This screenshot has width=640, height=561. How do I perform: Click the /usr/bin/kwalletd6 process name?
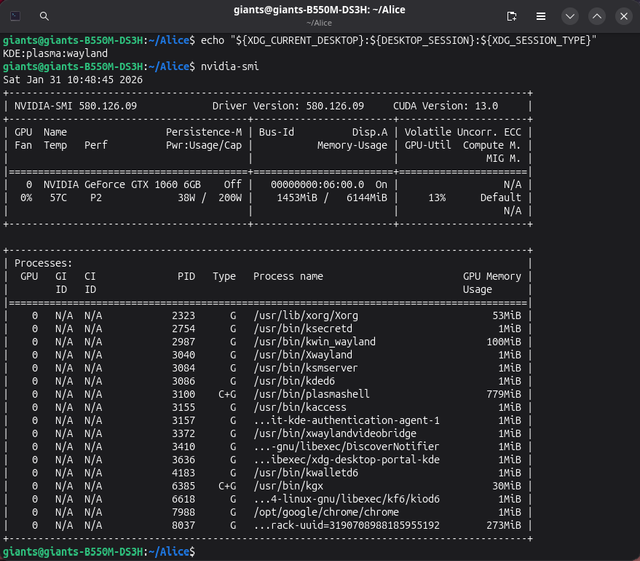[x=306, y=473]
